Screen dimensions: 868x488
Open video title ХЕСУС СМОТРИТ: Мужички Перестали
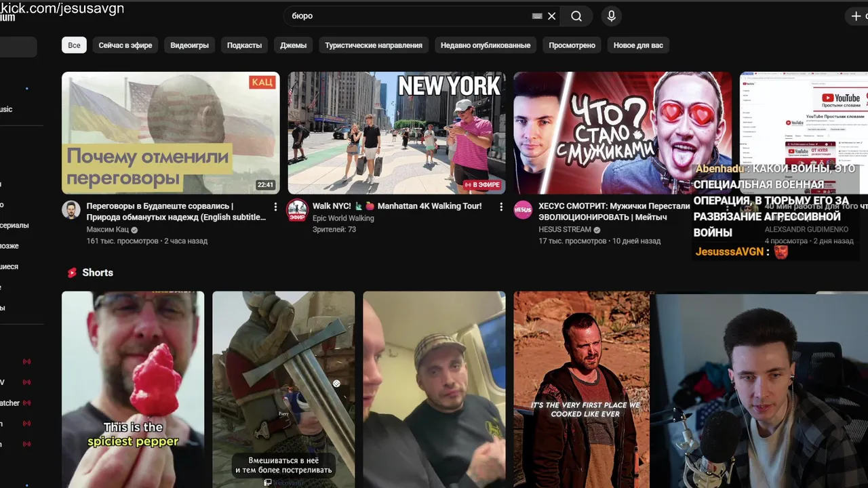614,211
